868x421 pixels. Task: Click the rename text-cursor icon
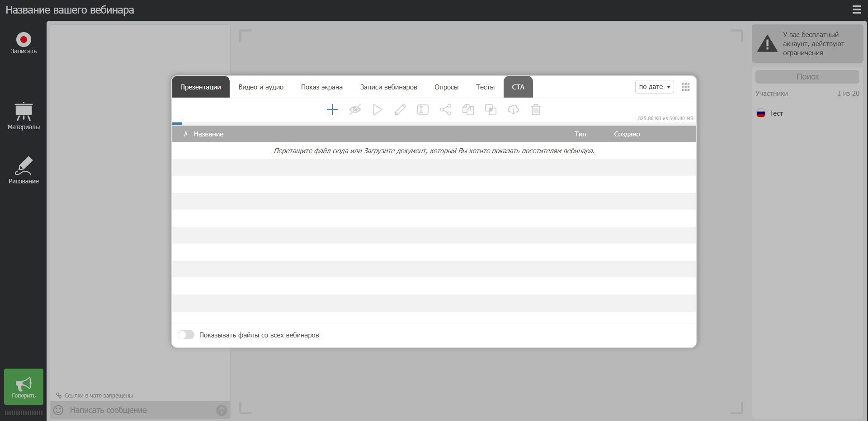pos(423,110)
